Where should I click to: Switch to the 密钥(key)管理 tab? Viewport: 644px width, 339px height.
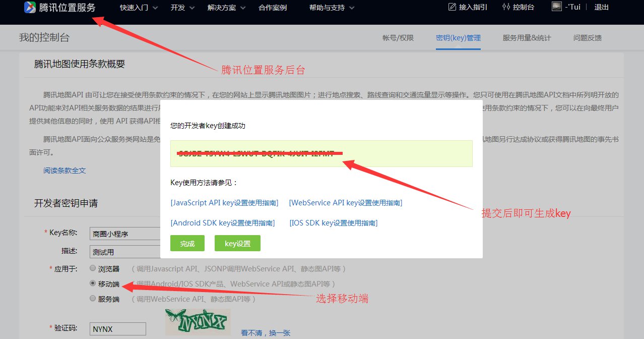click(458, 38)
